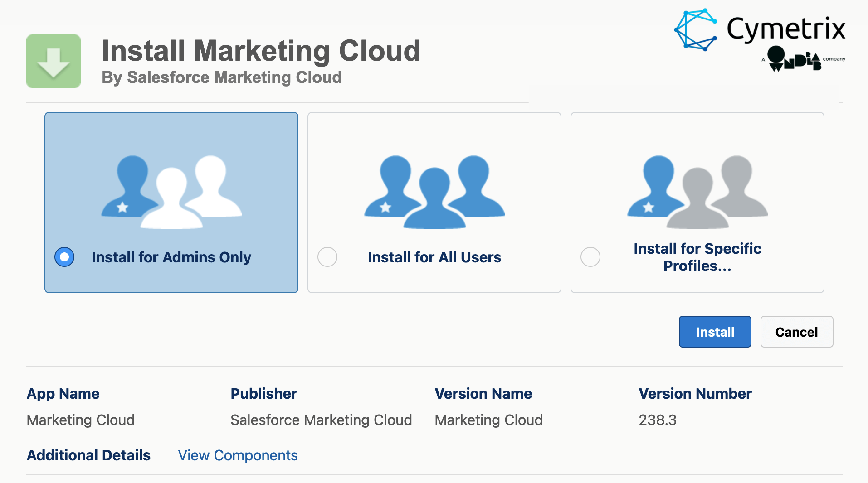Click the 'By Salesforce Marketing Cloud' subtitle
The height and width of the screenshot is (483, 868).
[x=222, y=77]
